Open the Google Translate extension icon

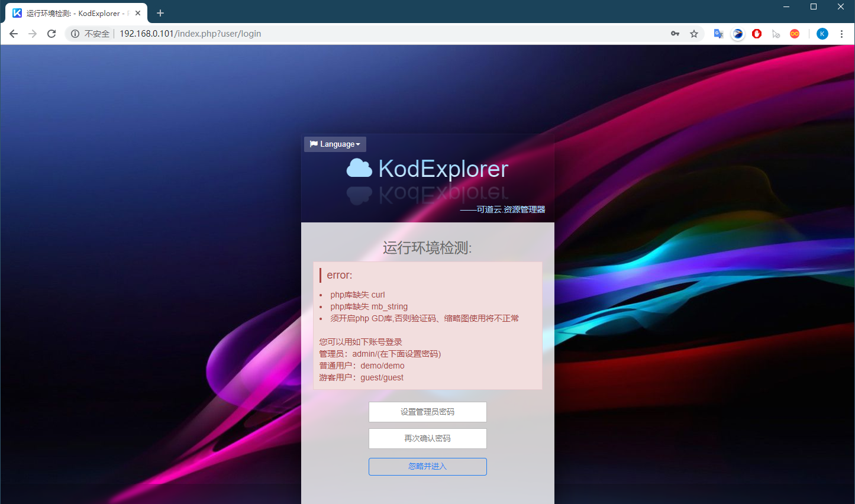coord(719,34)
